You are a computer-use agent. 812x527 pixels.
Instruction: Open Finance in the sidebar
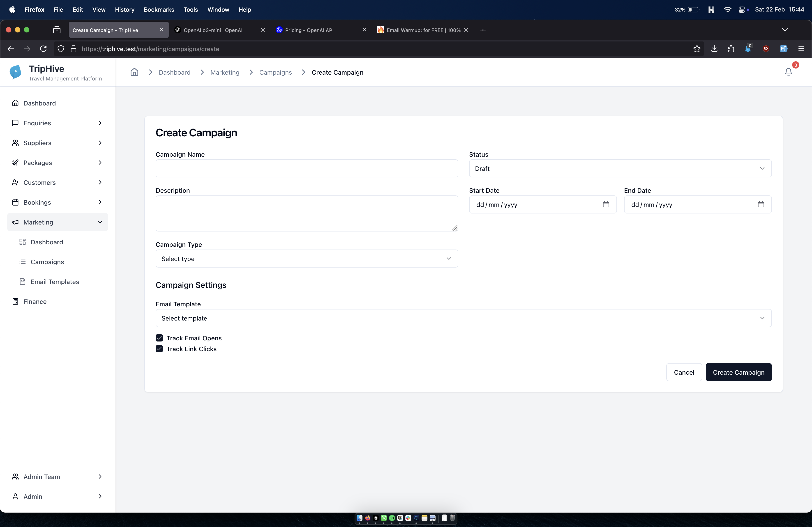click(x=35, y=301)
